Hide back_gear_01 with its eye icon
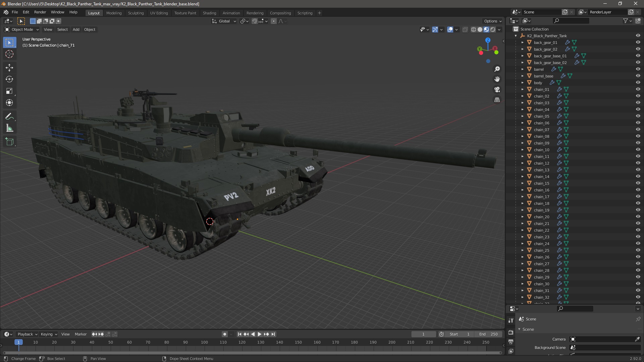This screenshot has width=644, height=362. (x=638, y=42)
